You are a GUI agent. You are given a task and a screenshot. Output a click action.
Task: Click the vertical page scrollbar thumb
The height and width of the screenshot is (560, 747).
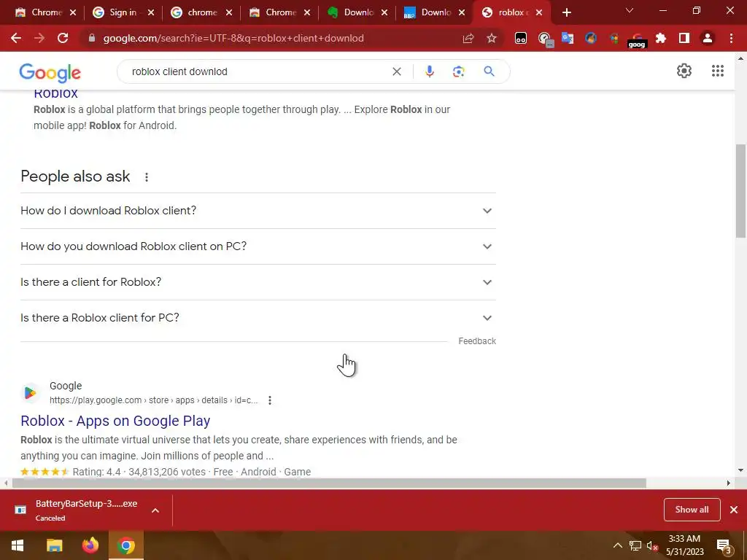tap(740, 190)
